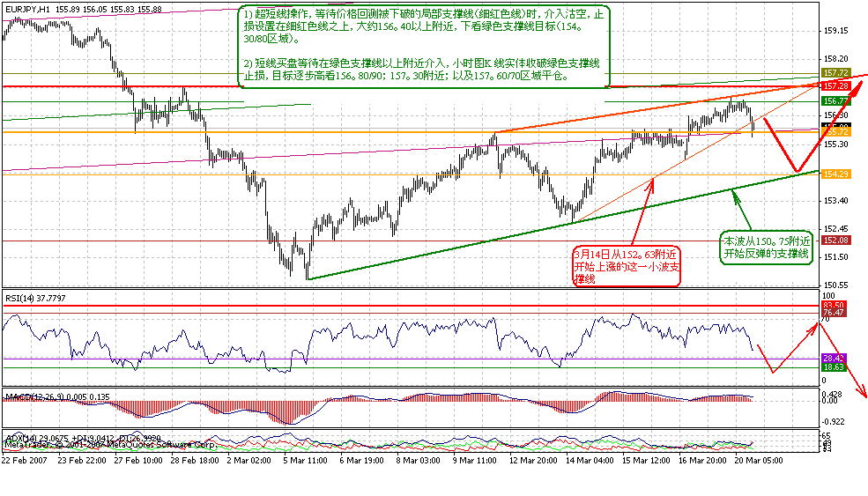Select the red 83.50 RSI level tag
Image resolution: width=868 pixels, height=496 pixels.
pos(833,306)
